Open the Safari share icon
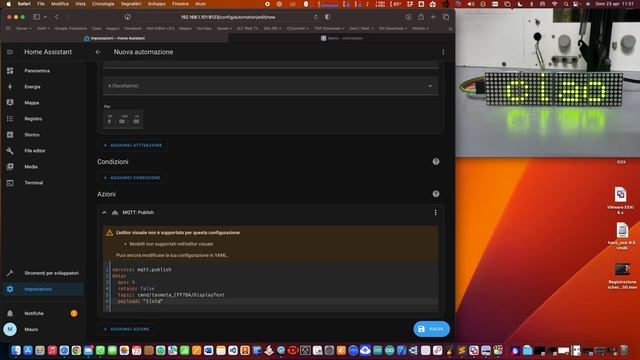 [421, 17]
